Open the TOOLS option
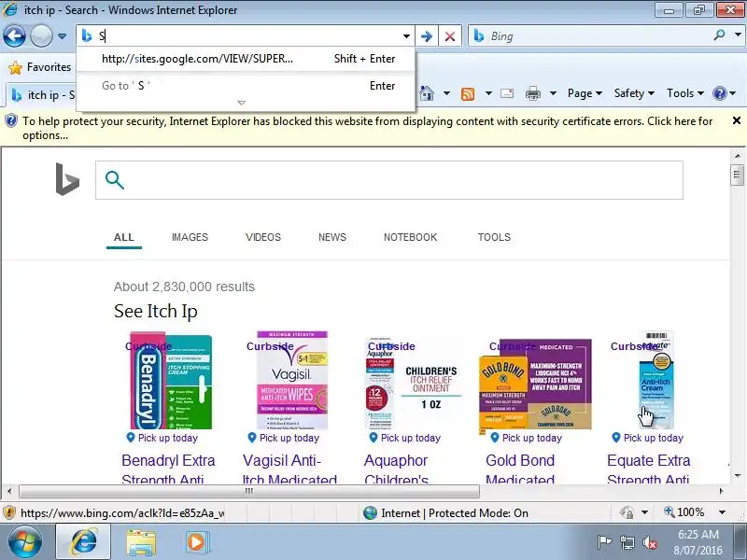Screen dimensions: 747x560 tap(494, 237)
